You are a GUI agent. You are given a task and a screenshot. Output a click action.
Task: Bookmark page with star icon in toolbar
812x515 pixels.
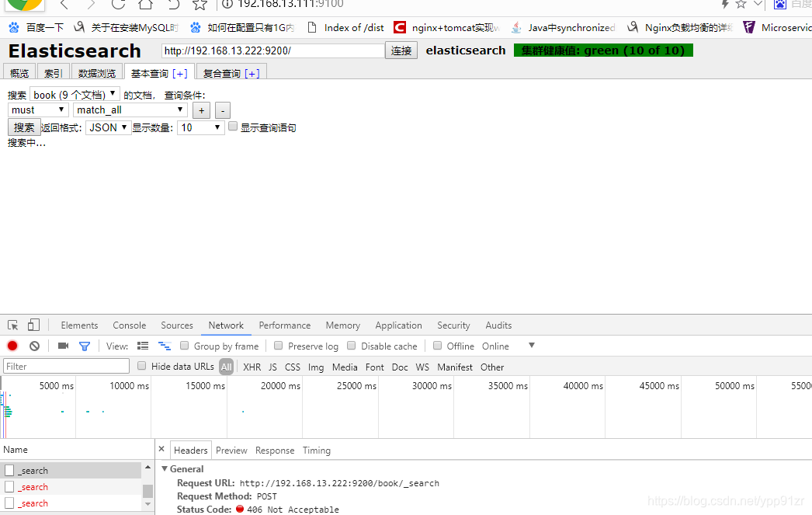tap(200, 5)
